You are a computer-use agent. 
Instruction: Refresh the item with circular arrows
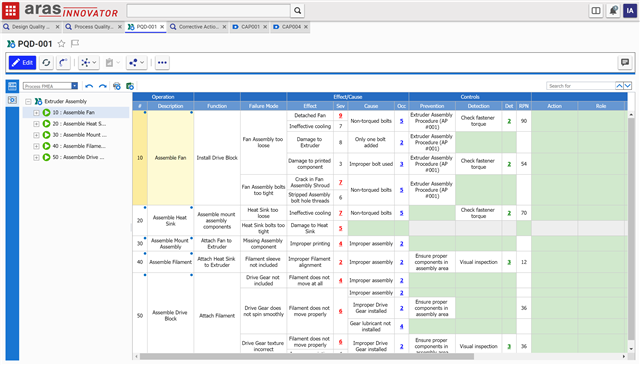(46, 62)
